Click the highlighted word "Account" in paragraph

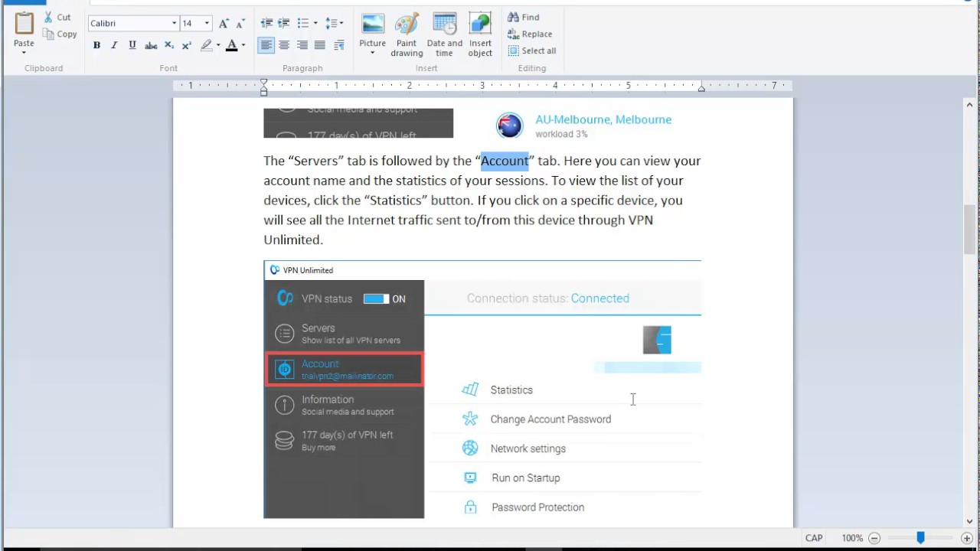[505, 161]
